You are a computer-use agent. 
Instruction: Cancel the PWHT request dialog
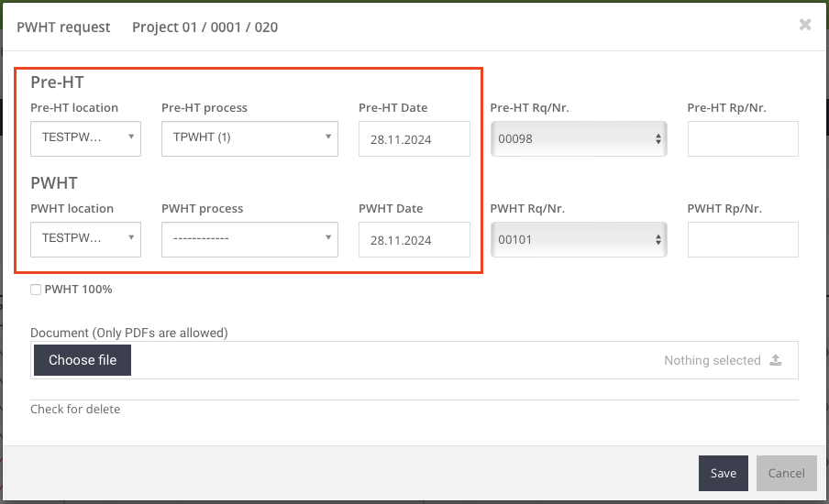[786, 473]
